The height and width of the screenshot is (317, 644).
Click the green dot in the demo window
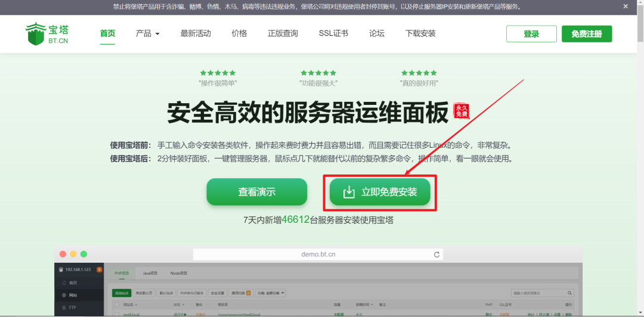tap(84, 254)
